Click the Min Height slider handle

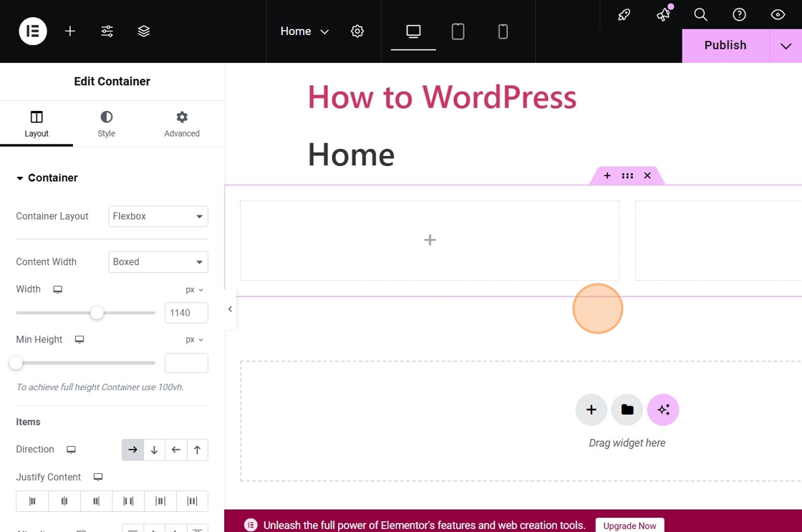pos(16,363)
